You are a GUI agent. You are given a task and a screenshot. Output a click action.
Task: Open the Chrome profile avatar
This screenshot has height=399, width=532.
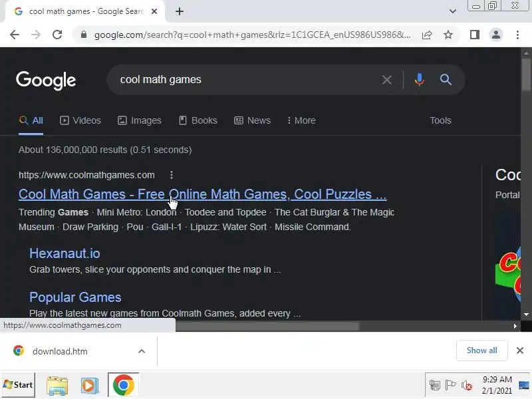click(x=496, y=35)
